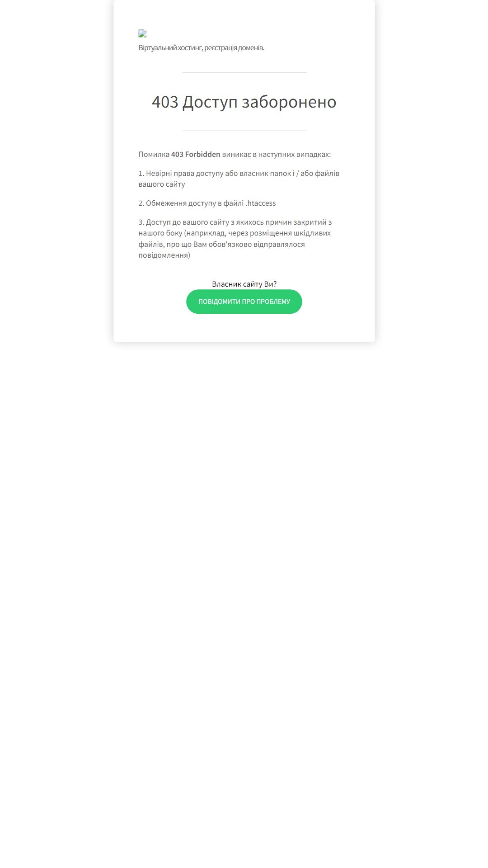Click the word Помилка in the intro line
Viewport: 488px width, 868px height.
pos(154,154)
